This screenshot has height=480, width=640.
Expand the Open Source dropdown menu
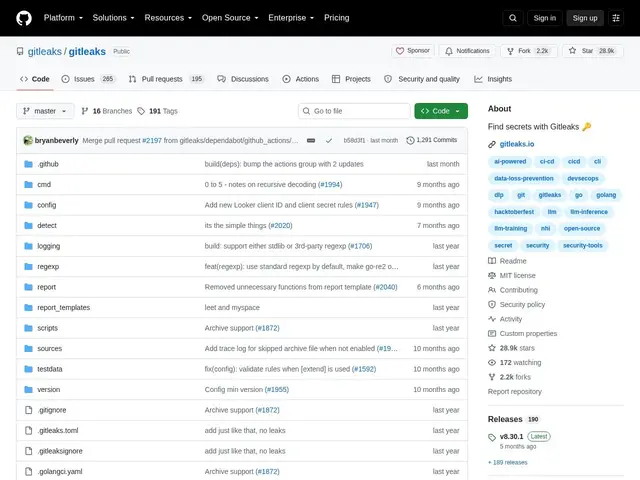pyautogui.click(x=230, y=18)
